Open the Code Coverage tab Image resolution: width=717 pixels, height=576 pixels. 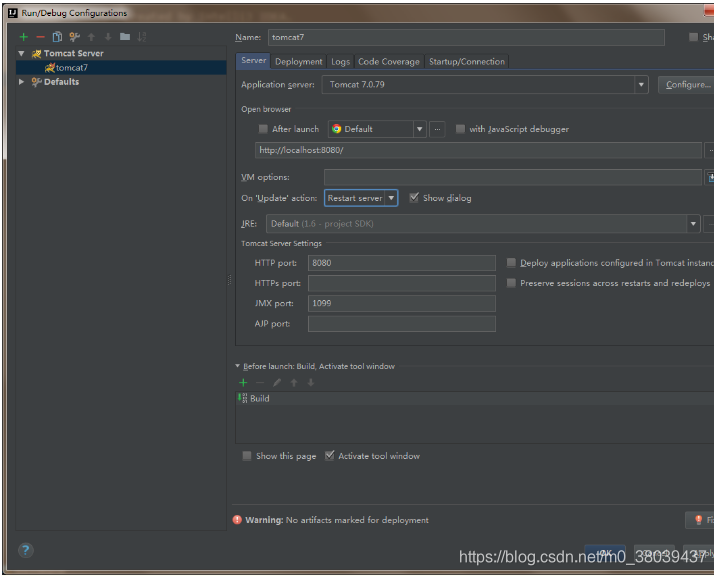(x=389, y=62)
